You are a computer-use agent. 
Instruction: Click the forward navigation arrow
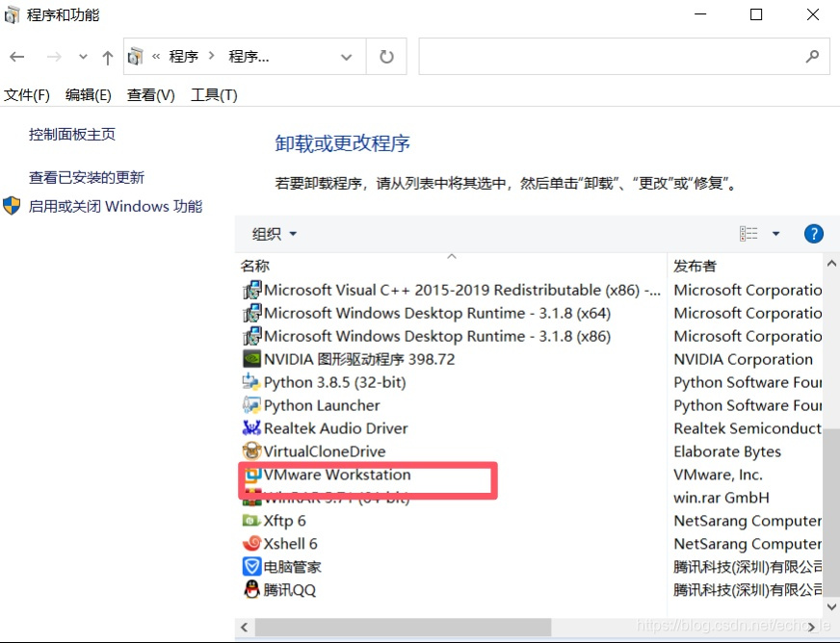point(54,57)
